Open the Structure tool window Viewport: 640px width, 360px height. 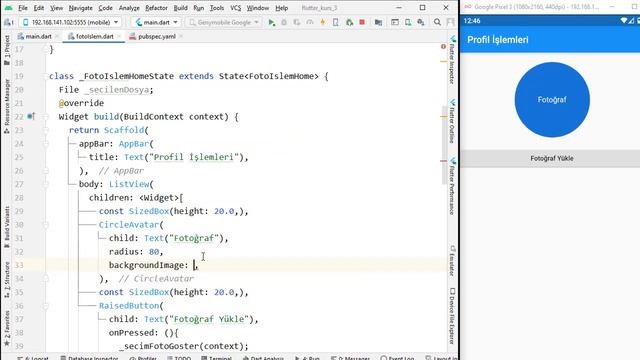[7, 280]
